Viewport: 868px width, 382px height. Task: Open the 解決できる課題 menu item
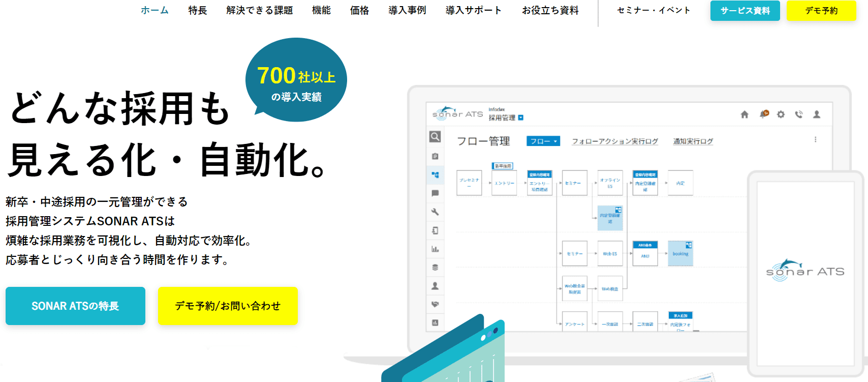260,10
